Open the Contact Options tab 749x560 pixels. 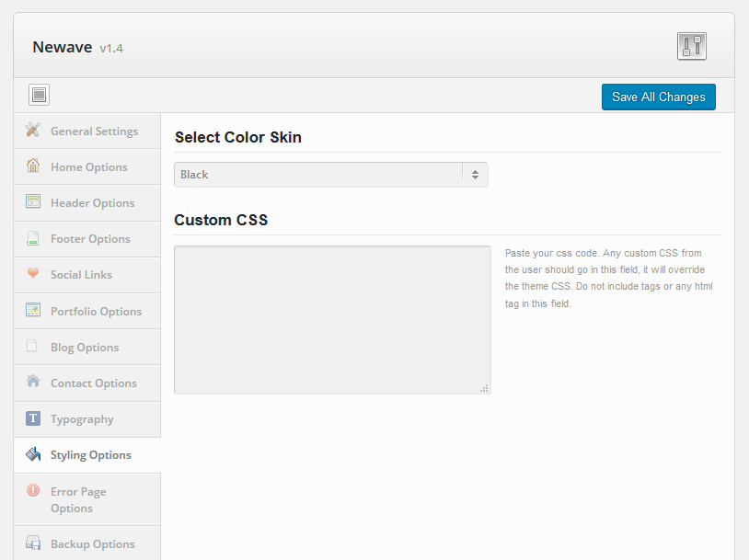coord(86,383)
